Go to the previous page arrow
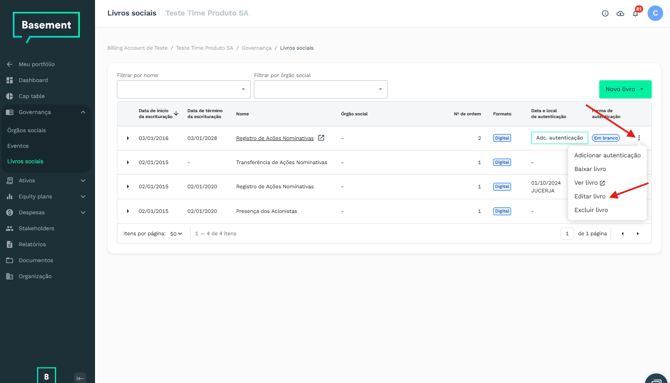Image resolution: width=670 pixels, height=383 pixels. pyautogui.click(x=623, y=234)
